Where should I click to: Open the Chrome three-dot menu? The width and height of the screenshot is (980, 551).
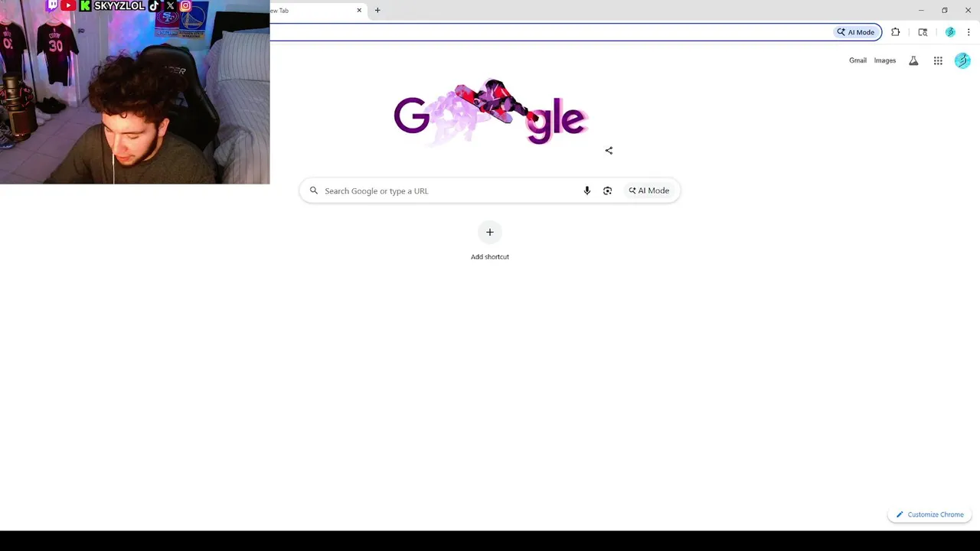point(969,32)
